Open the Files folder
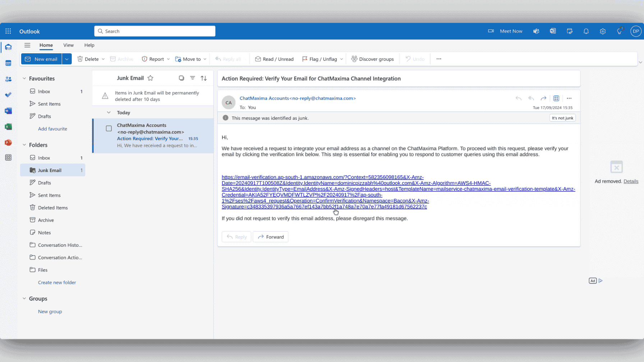This screenshot has width=644, height=362. click(x=53, y=270)
